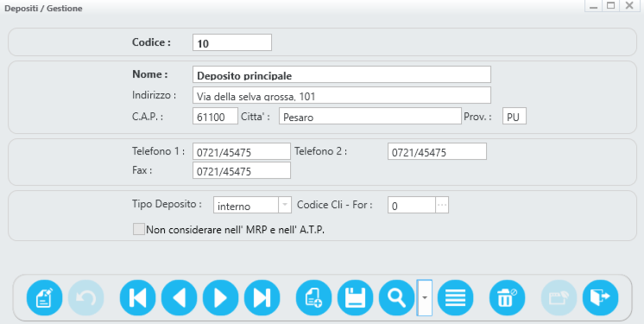644x324 pixels.
Task: Go to the previous record
Action: (x=179, y=298)
